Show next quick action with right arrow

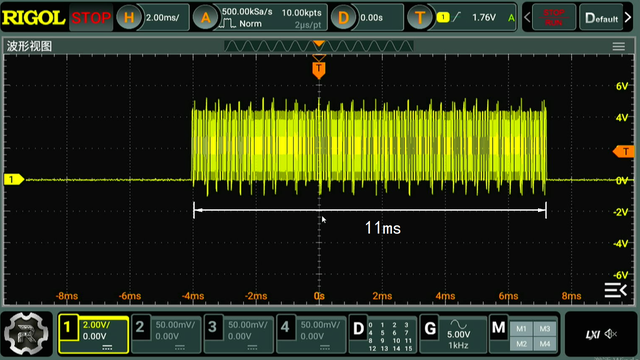point(629,18)
